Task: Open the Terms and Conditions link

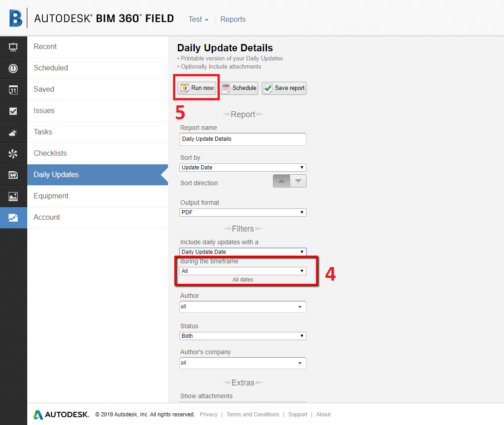Action: click(252, 414)
